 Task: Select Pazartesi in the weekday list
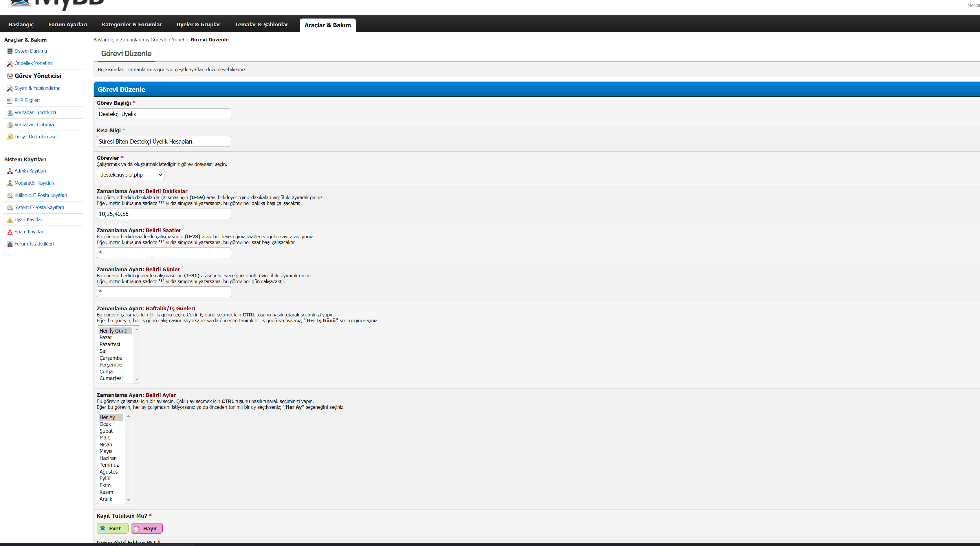[115, 344]
